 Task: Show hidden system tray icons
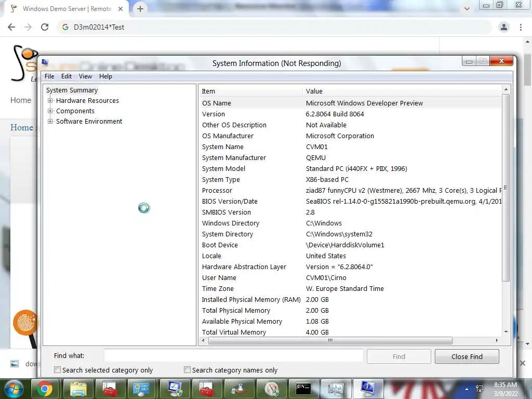[x=467, y=389]
